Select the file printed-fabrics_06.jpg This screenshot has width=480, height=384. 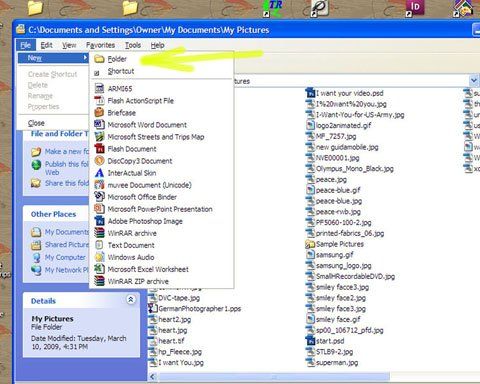[x=345, y=233]
